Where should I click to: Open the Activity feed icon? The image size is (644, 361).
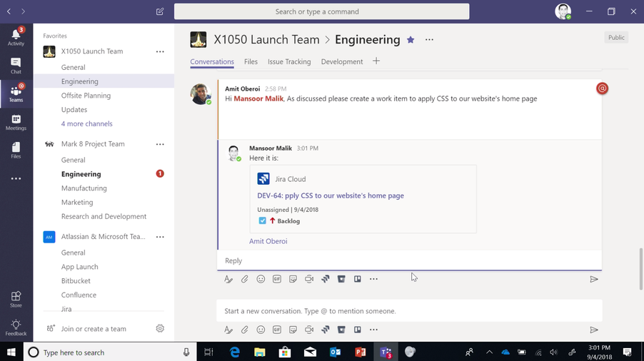16,37
